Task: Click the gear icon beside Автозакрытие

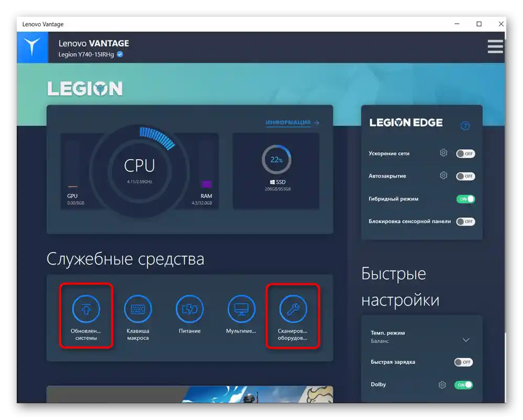Action: pos(443,175)
